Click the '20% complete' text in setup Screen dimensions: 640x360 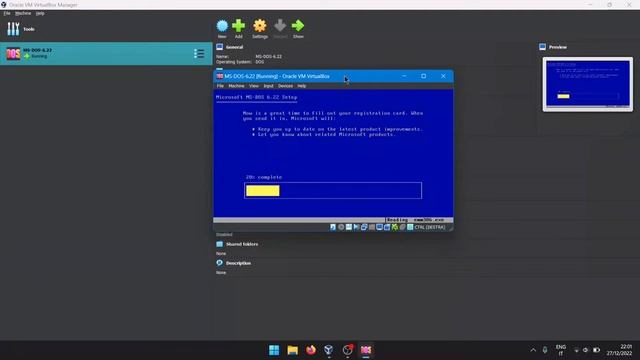coord(264,177)
